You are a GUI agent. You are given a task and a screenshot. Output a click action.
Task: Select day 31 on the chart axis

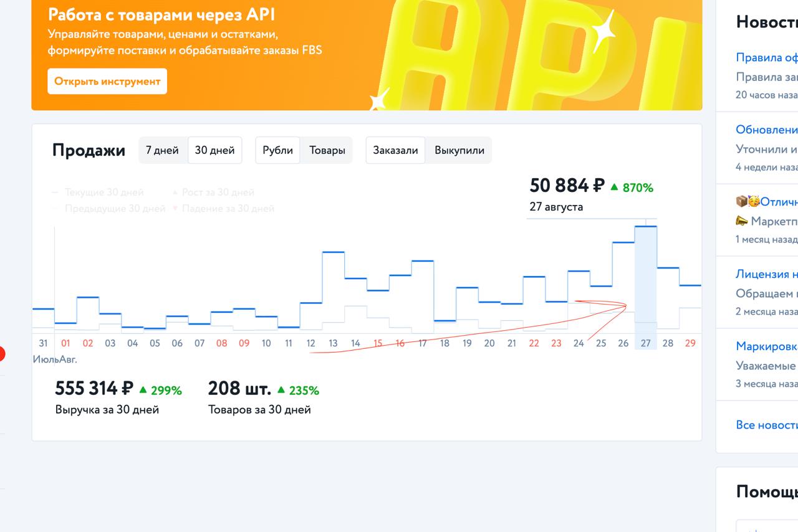(x=43, y=343)
